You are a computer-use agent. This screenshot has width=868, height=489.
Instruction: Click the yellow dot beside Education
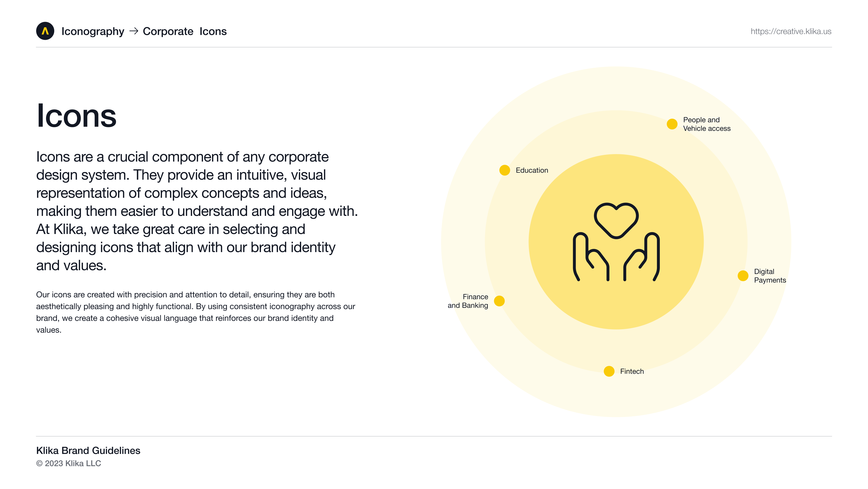505,170
